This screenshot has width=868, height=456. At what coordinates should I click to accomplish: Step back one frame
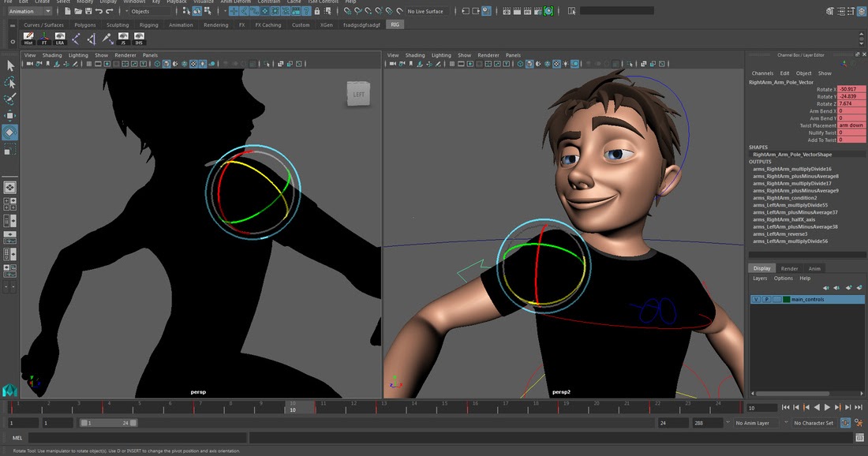pyautogui.click(x=796, y=407)
